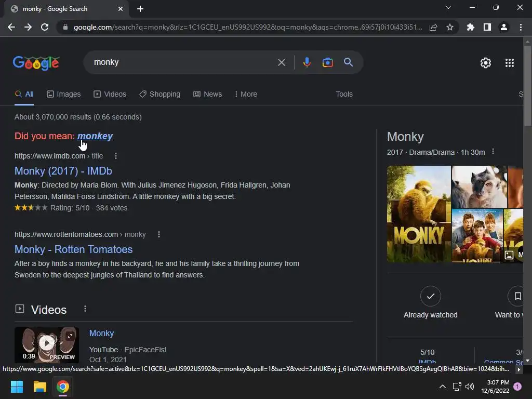Screen dimensions: 532x399
Task: Open options for the IMDb result
Action: (x=116, y=156)
